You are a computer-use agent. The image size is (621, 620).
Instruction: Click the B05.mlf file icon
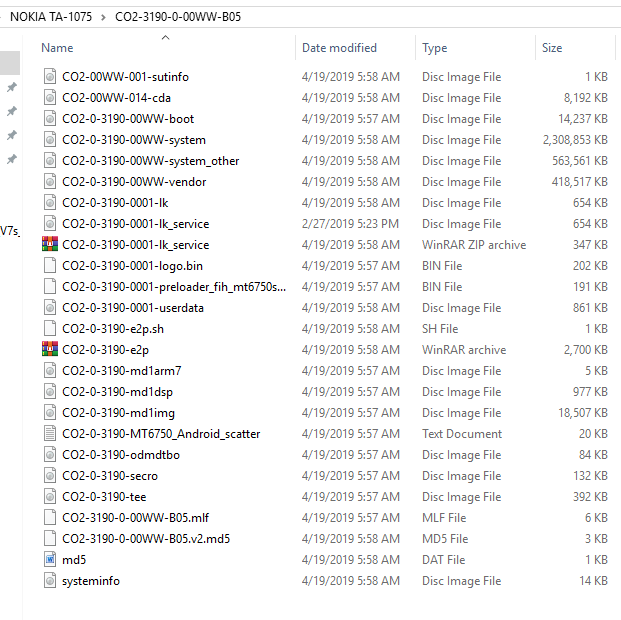coord(50,517)
